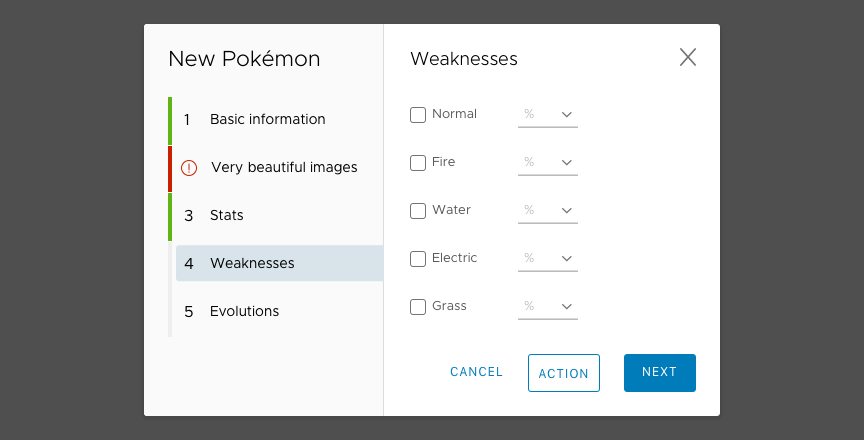Tick the Water weakness checkbox

tap(418, 211)
